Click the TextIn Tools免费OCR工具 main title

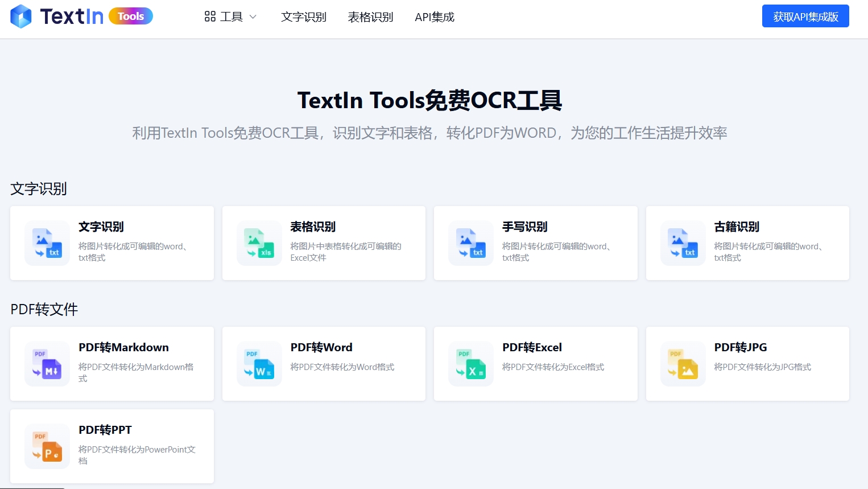coord(430,100)
